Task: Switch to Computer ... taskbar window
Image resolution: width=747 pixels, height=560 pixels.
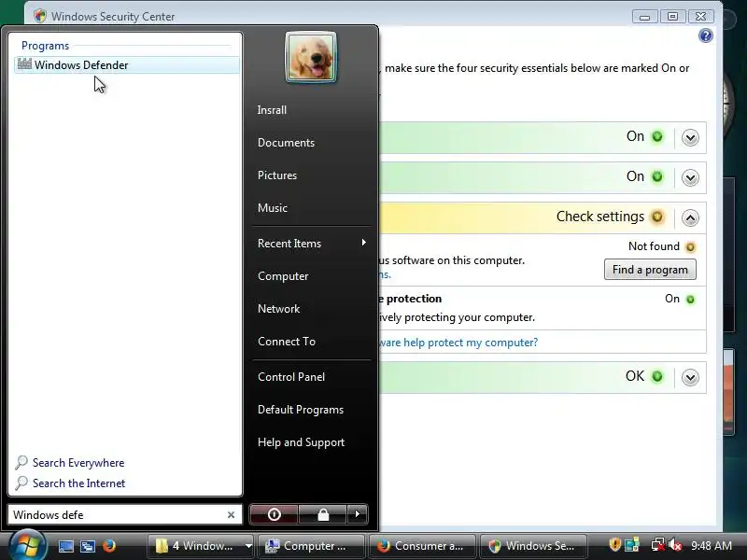Action: click(311, 546)
